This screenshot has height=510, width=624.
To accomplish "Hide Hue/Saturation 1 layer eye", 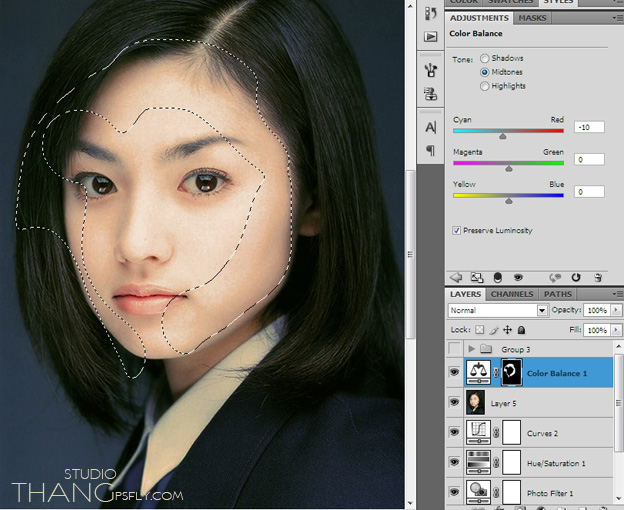I will click(x=454, y=462).
